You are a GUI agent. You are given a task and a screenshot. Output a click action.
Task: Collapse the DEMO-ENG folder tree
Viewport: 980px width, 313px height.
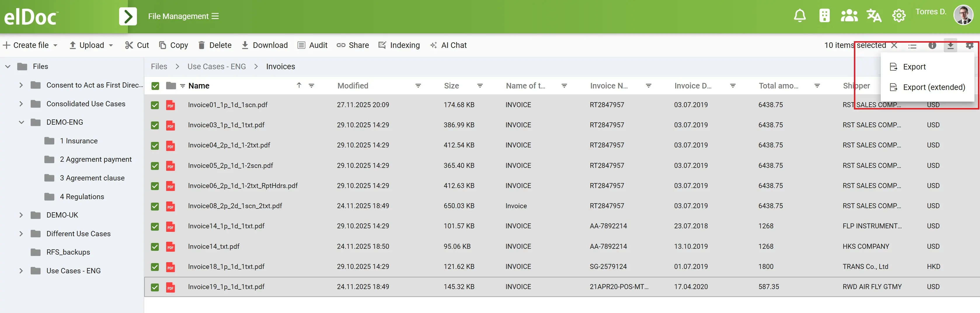coord(21,122)
